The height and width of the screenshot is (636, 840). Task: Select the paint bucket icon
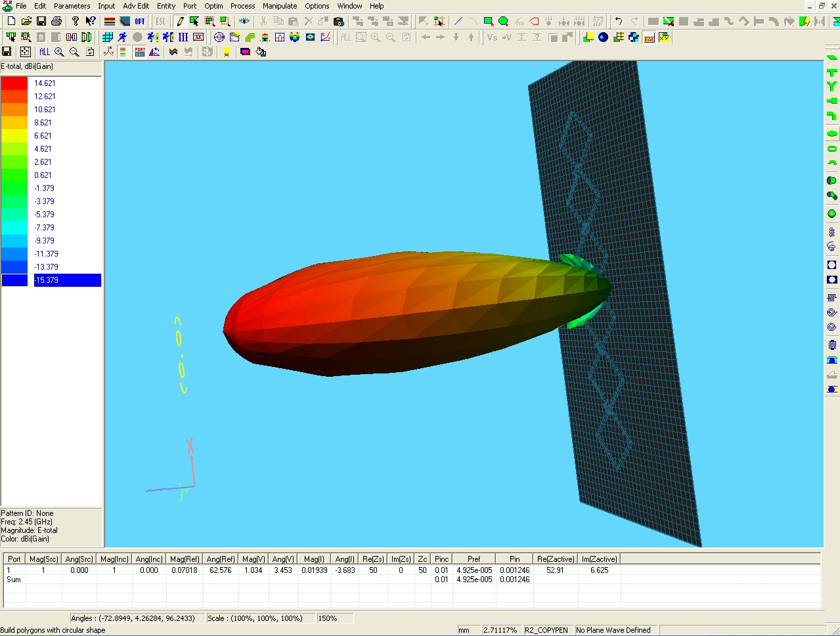coord(261,52)
